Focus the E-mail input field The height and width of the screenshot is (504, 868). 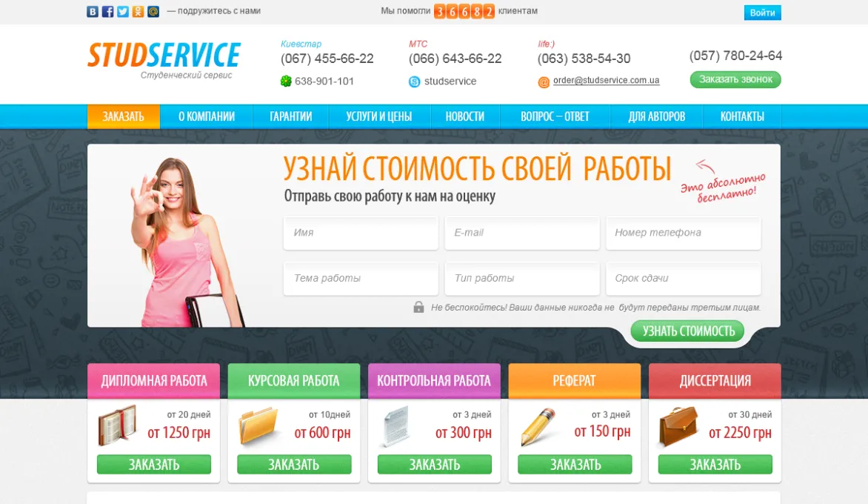tap(522, 233)
